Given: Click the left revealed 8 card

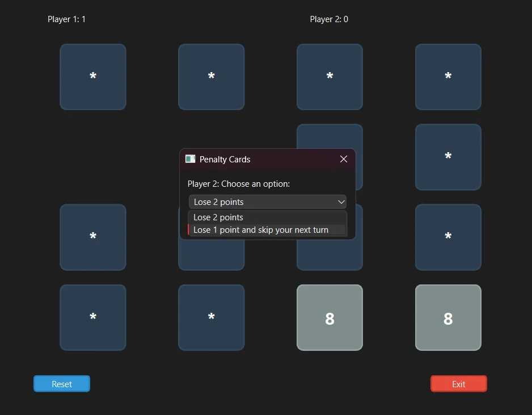Looking at the screenshot, I should point(330,317).
